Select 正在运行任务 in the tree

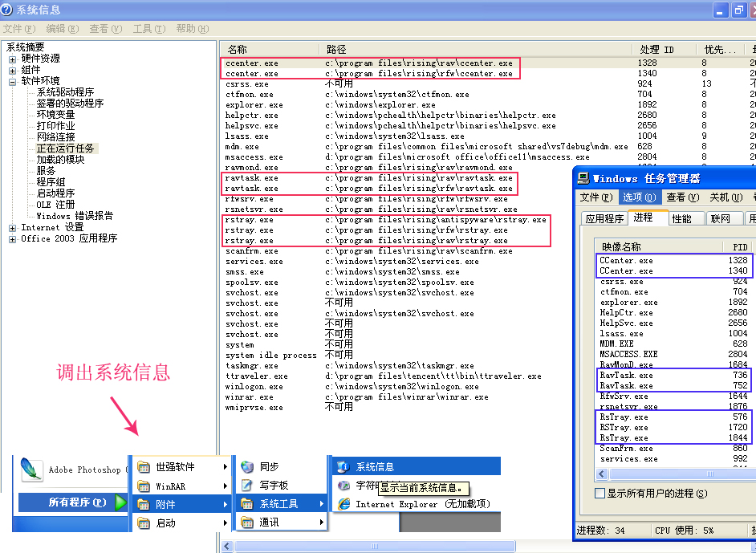coord(66,148)
